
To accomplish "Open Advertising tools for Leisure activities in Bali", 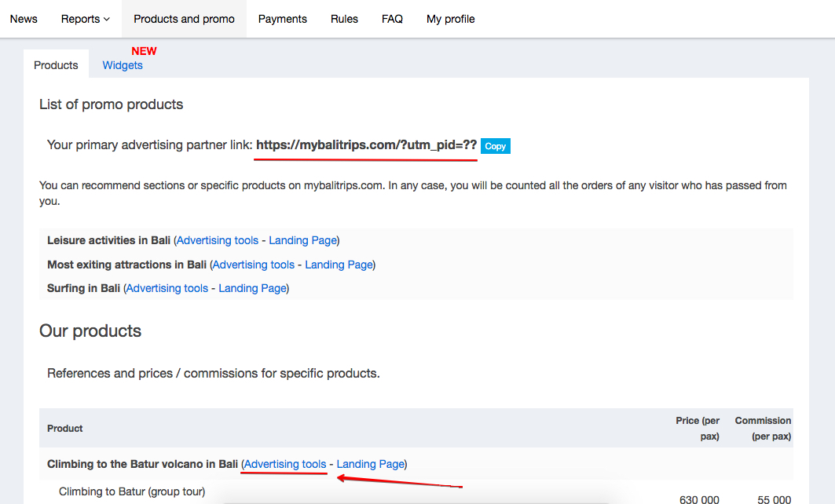I will tap(218, 240).
